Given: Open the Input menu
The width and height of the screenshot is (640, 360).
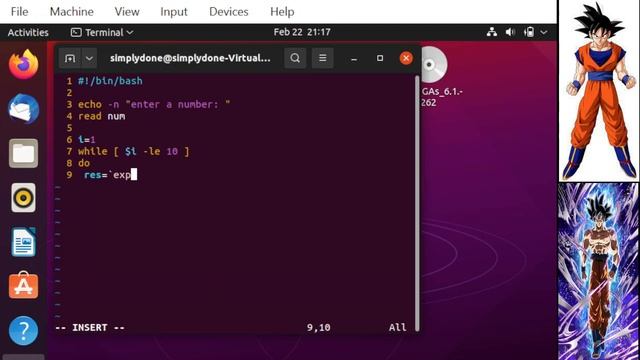Looking at the screenshot, I should point(174,11).
